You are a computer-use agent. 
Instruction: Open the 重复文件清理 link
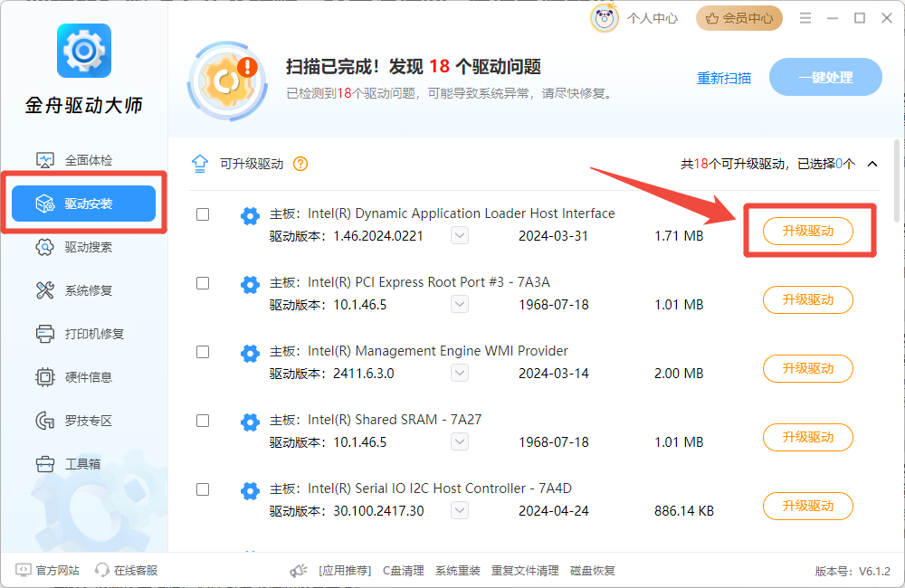click(525, 571)
